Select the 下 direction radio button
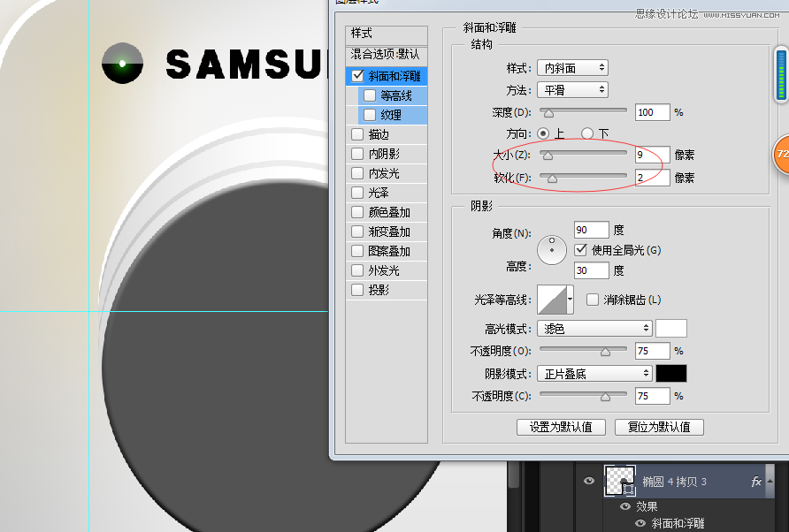The width and height of the screenshot is (789, 532). pyautogui.click(x=587, y=133)
